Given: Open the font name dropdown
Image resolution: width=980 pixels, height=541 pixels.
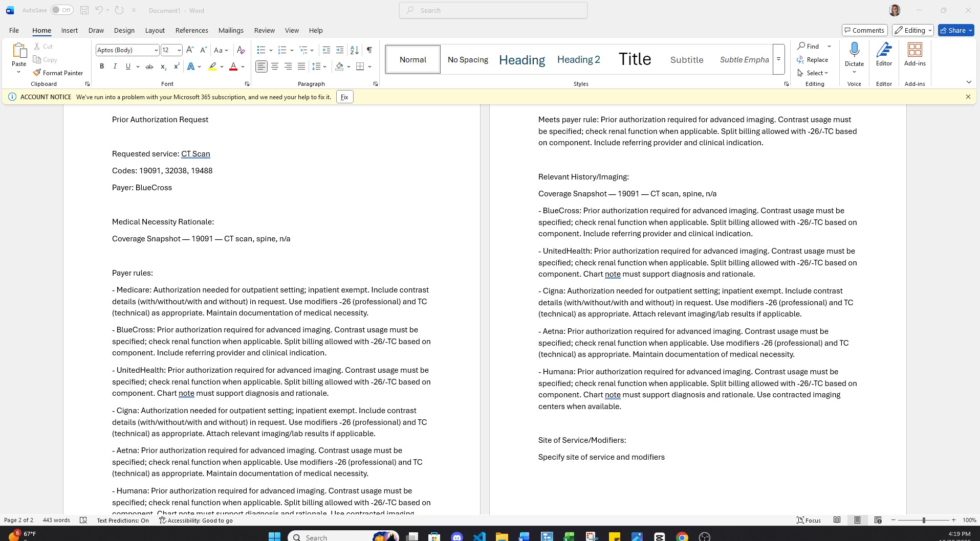Looking at the screenshot, I should pos(156,50).
